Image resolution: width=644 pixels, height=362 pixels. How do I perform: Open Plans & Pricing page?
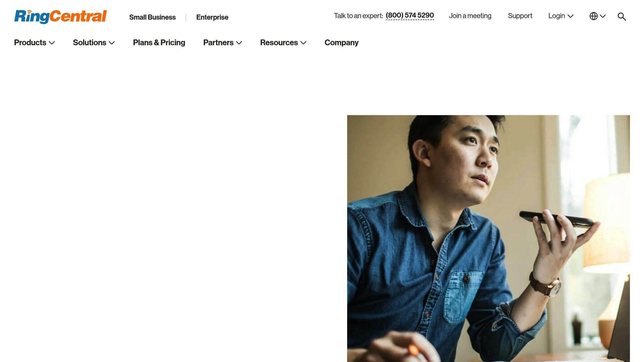coord(159,42)
